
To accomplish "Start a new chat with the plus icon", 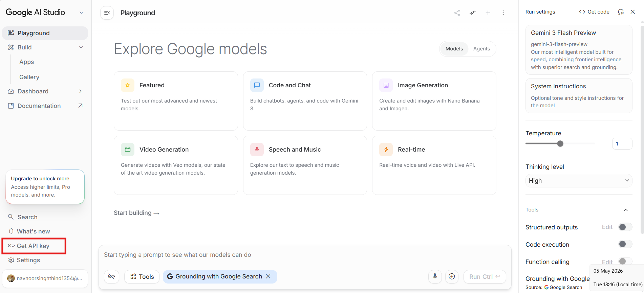I will (488, 13).
